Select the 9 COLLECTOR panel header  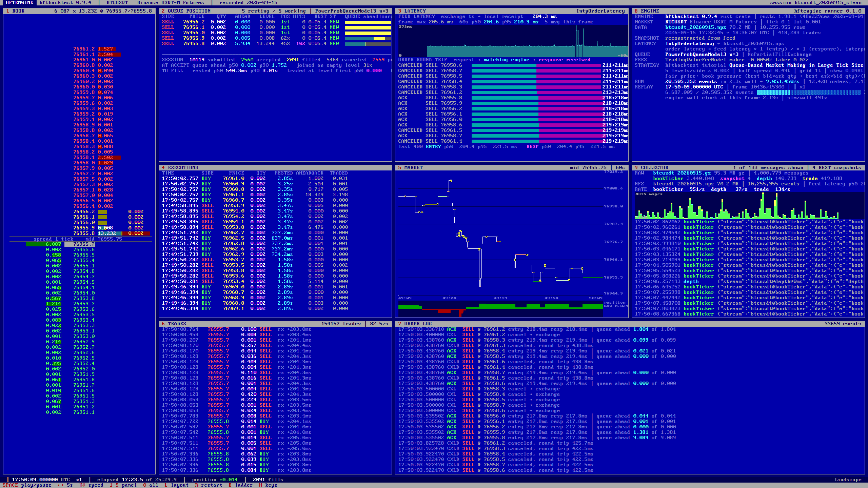click(748, 167)
